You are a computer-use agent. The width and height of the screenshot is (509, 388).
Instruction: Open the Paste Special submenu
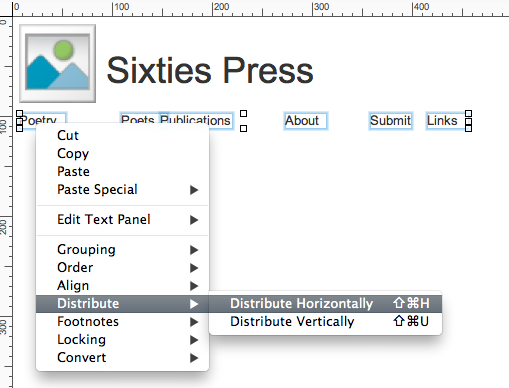tap(122, 190)
